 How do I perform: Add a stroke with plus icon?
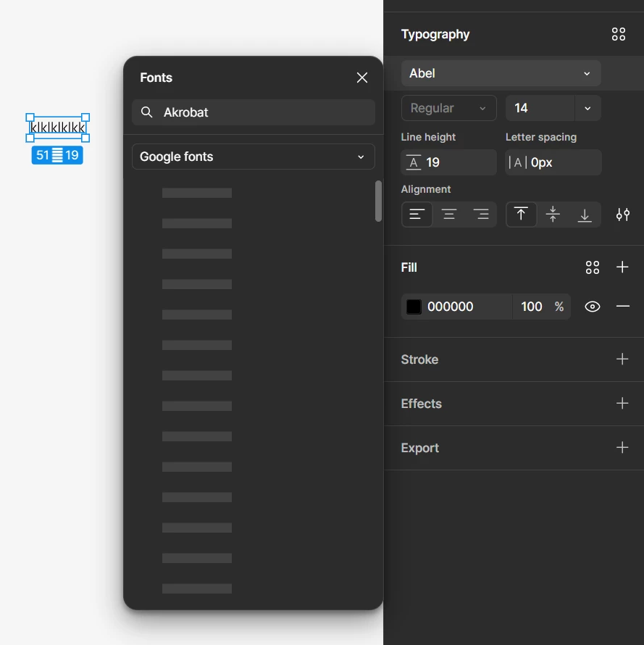(x=622, y=359)
